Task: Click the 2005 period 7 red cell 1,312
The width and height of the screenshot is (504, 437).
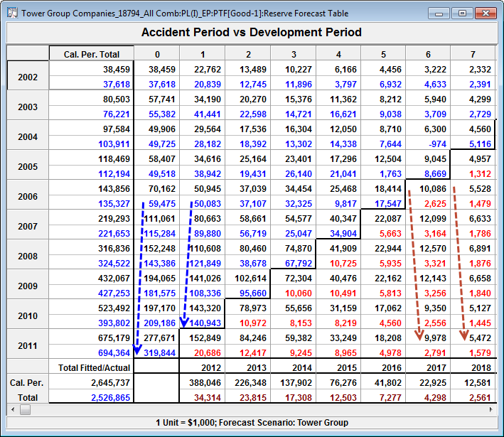Action: 473,173
